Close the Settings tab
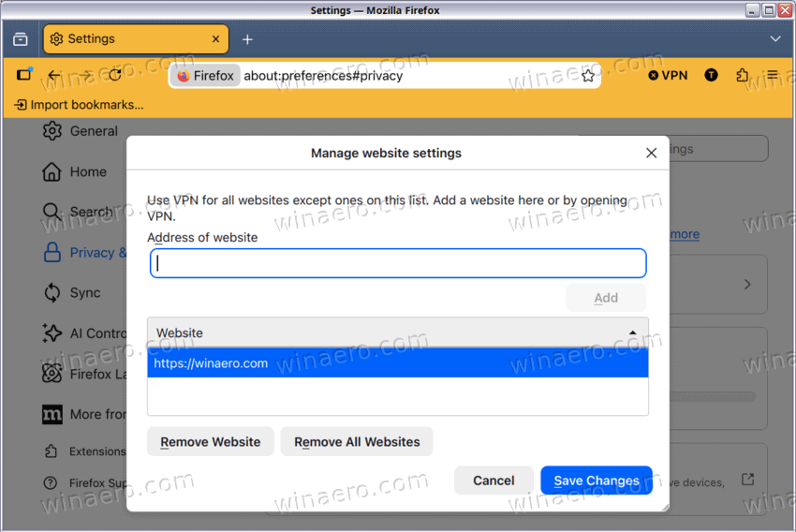This screenshot has width=796, height=532. pyautogui.click(x=215, y=39)
